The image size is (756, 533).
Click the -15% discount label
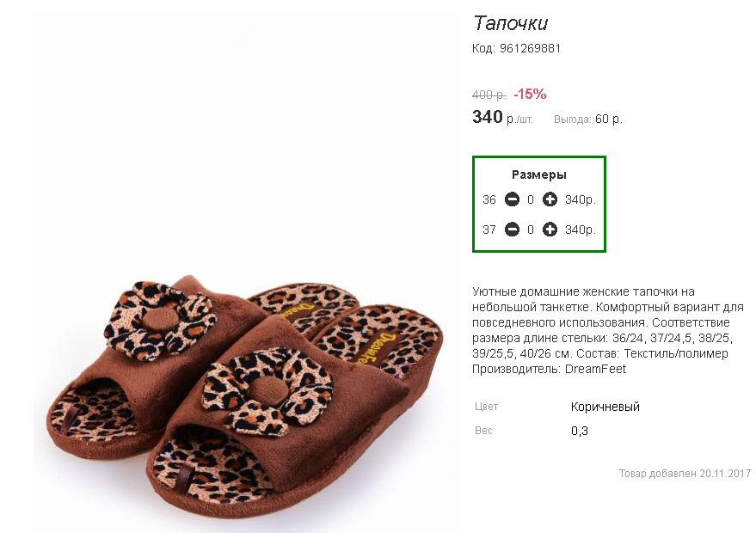tap(530, 94)
